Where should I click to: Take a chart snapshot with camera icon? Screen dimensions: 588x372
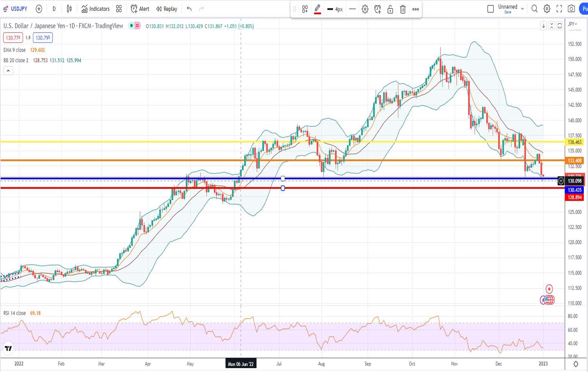coord(571,9)
